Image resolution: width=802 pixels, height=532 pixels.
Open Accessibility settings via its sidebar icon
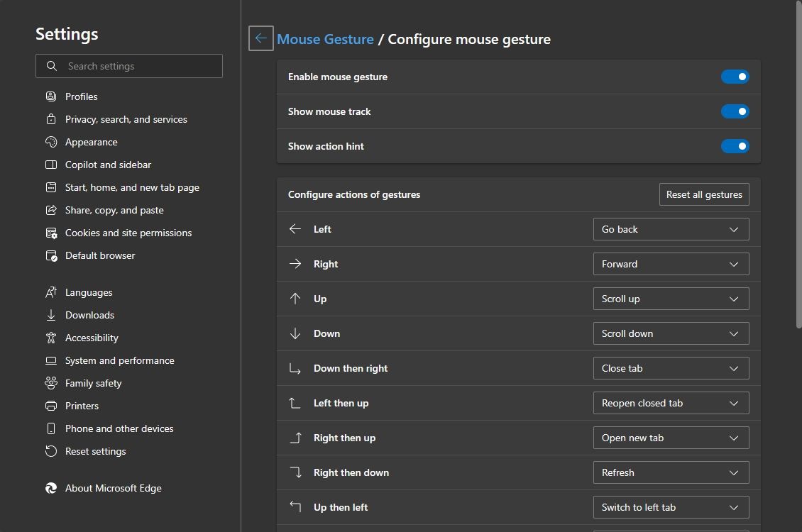click(x=52, y=338)
